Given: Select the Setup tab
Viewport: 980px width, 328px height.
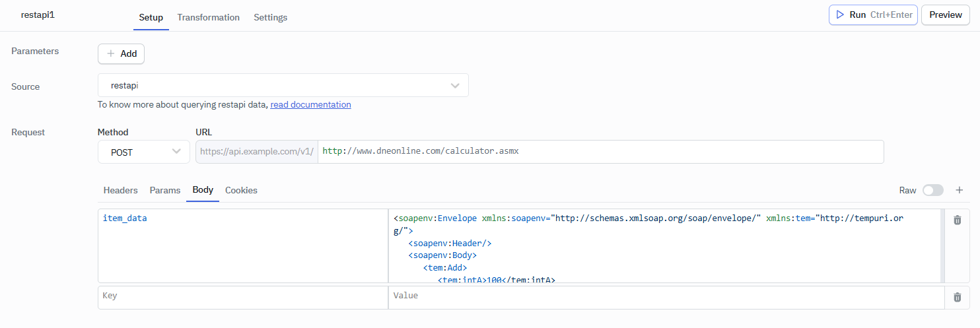Looking at the screenshot, I should click(x=151, y=17).
